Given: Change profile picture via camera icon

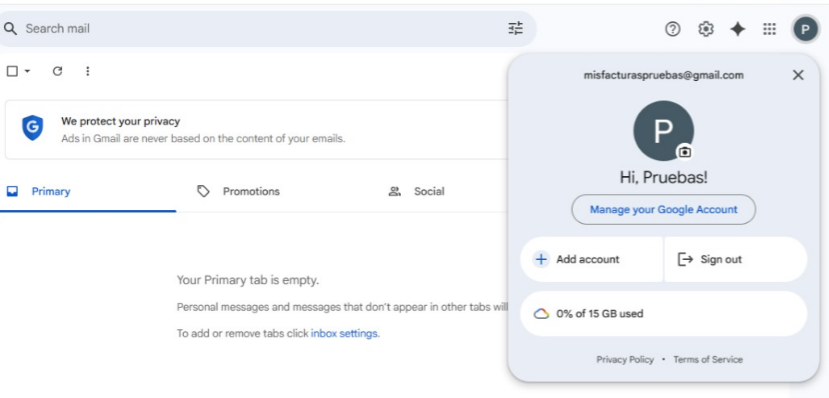Looking at the screenshot, I should coord(685,152).
